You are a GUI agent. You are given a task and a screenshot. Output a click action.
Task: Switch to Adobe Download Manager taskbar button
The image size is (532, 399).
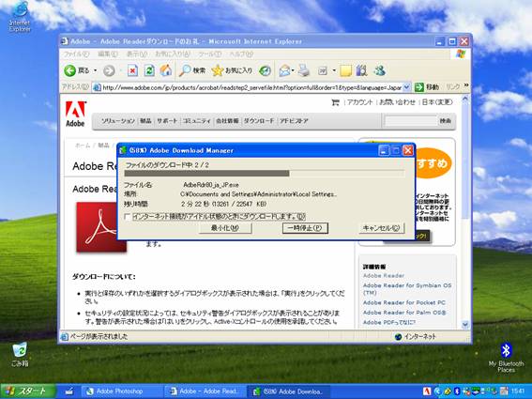[x=289, y=391]
